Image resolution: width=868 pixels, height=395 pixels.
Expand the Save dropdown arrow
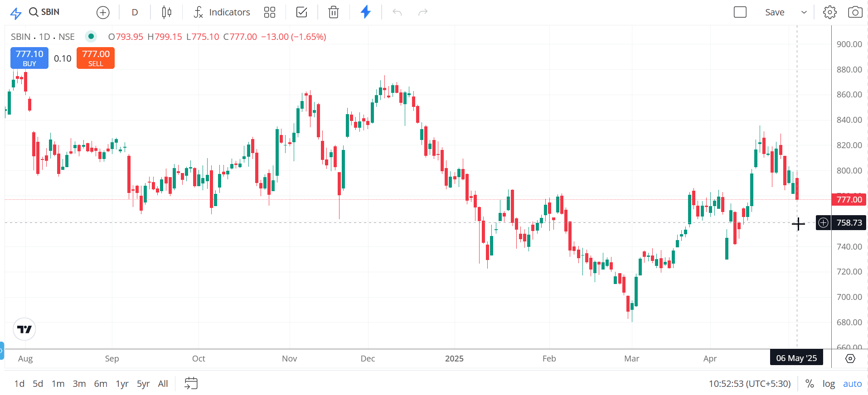click(804, 13)
